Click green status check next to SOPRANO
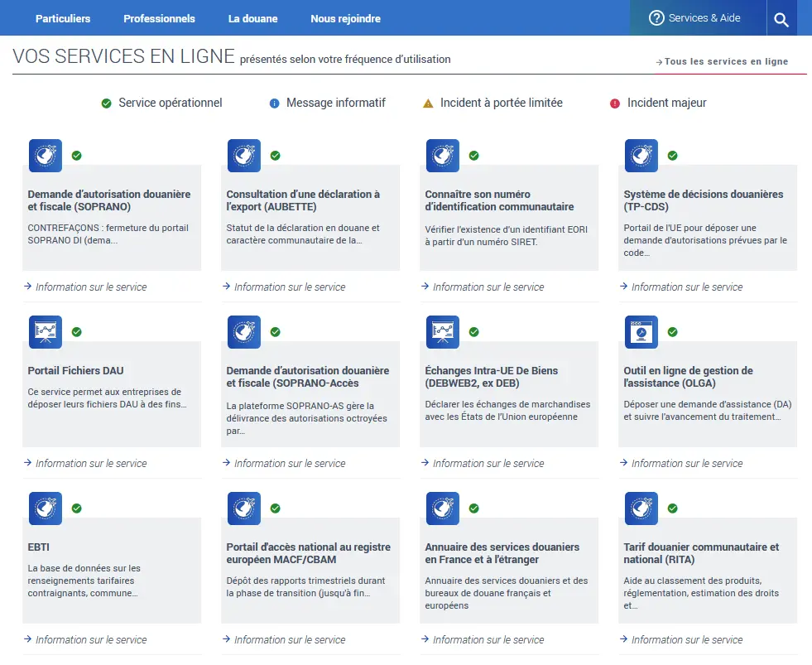Image resolution: width=812 pixels, height=665 pixels. coord(77,156)
